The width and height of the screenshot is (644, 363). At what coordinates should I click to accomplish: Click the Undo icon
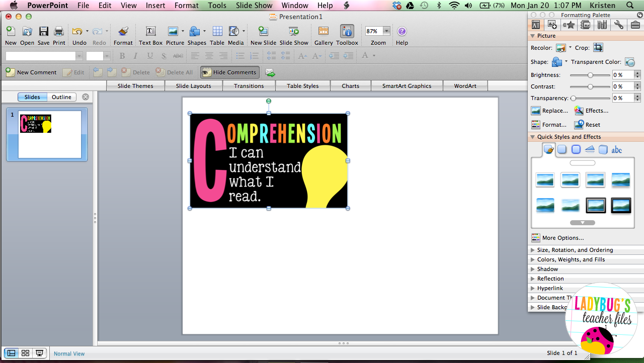[77, 32]
